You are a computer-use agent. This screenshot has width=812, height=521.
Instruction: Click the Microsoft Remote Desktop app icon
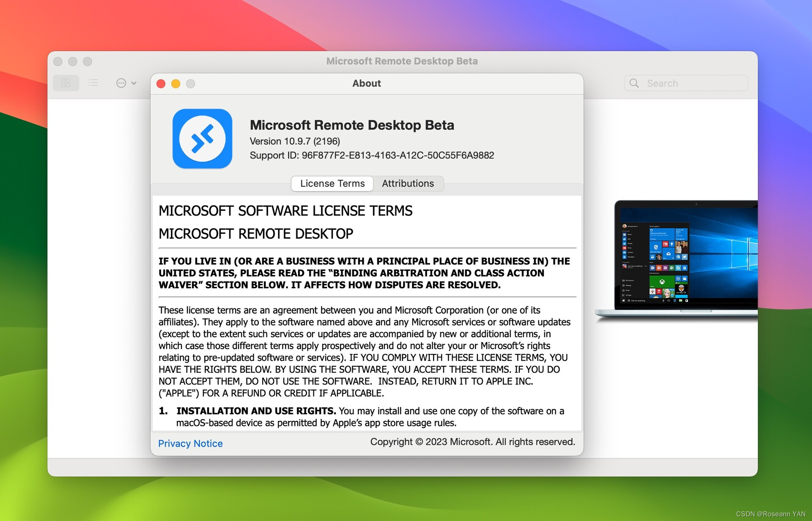click(x=202, y=139)
